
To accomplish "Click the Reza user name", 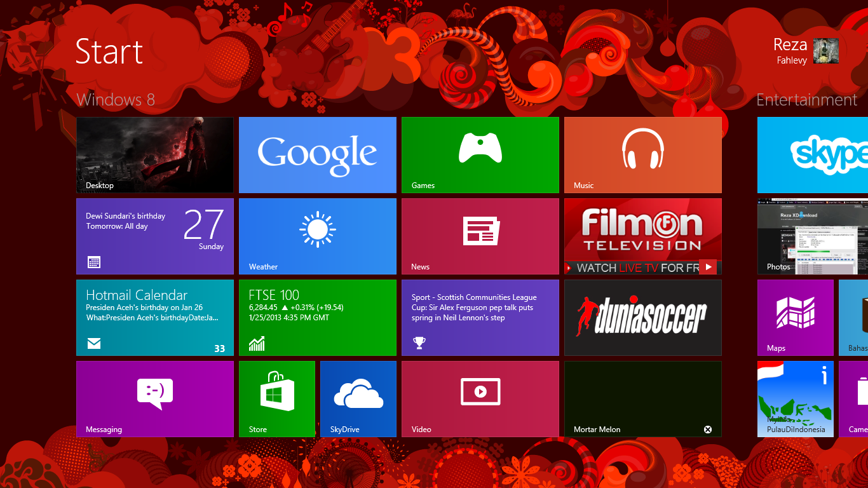I will pyautogui.click(x=790, y=44).
